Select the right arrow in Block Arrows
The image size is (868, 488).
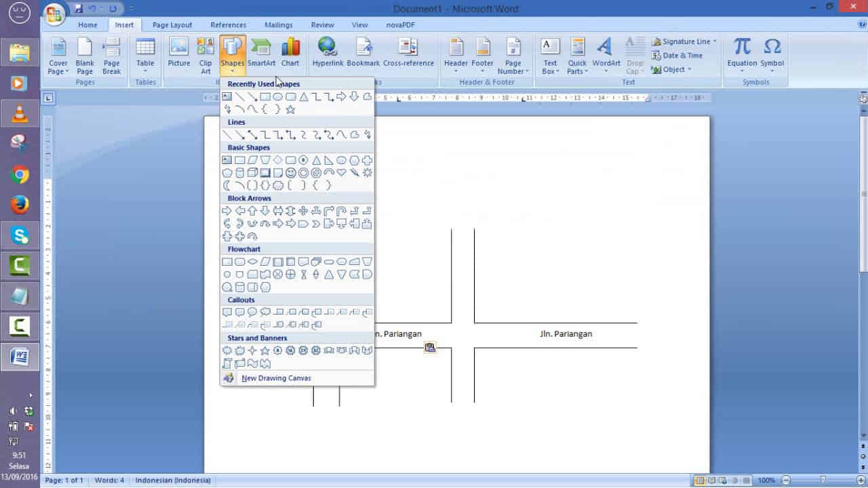(227, 211)
